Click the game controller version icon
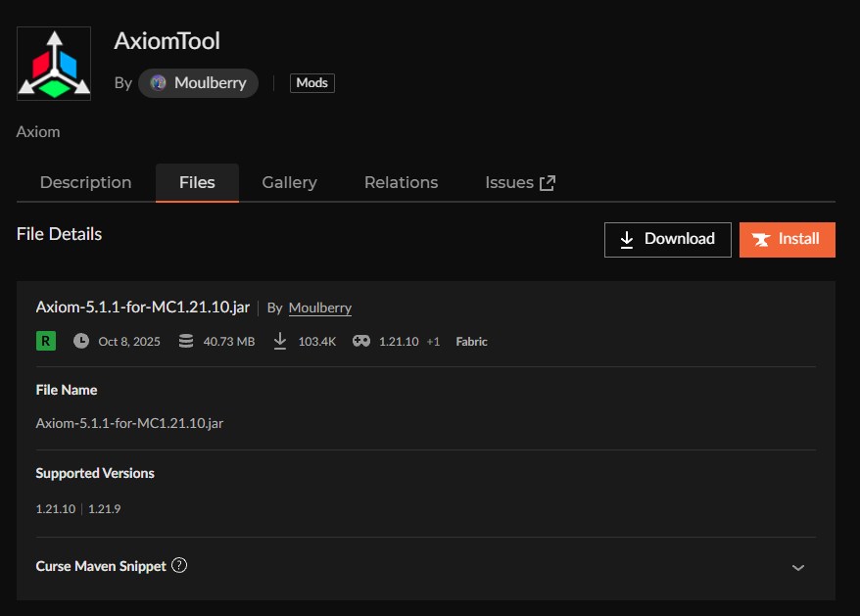 pyautogui.click(x=361, y=342)
